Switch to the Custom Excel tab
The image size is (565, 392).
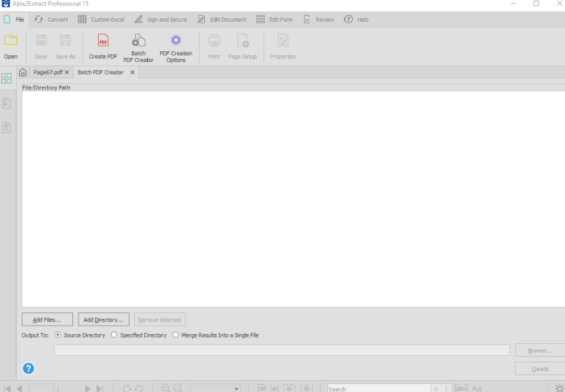point(101,20)
